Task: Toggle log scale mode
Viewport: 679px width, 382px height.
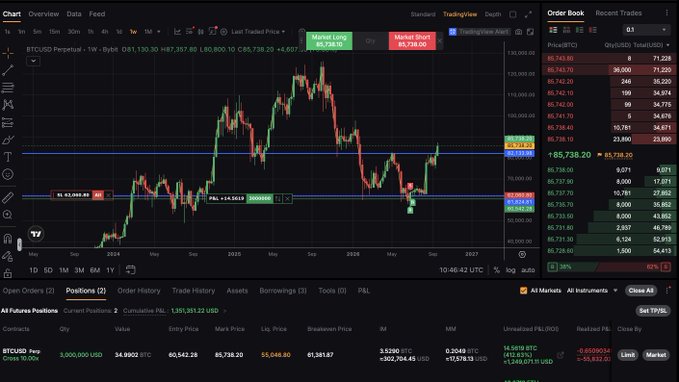Action: (511, 270)
